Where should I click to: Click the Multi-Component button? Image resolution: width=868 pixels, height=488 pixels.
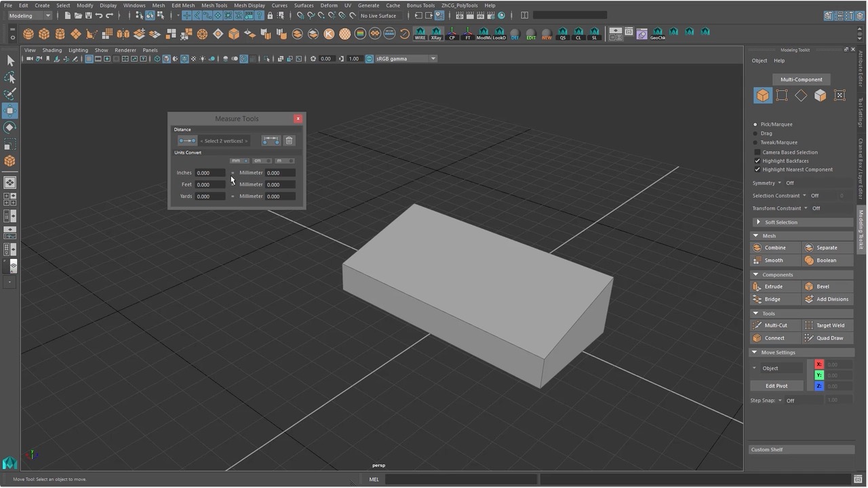coord(801,79)
